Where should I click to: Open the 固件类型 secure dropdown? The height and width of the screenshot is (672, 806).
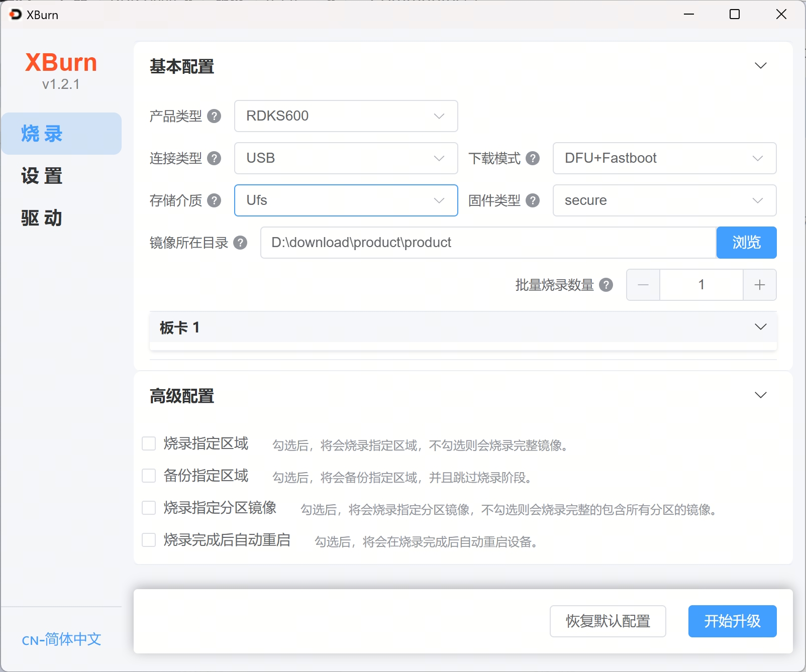(665, 200)
